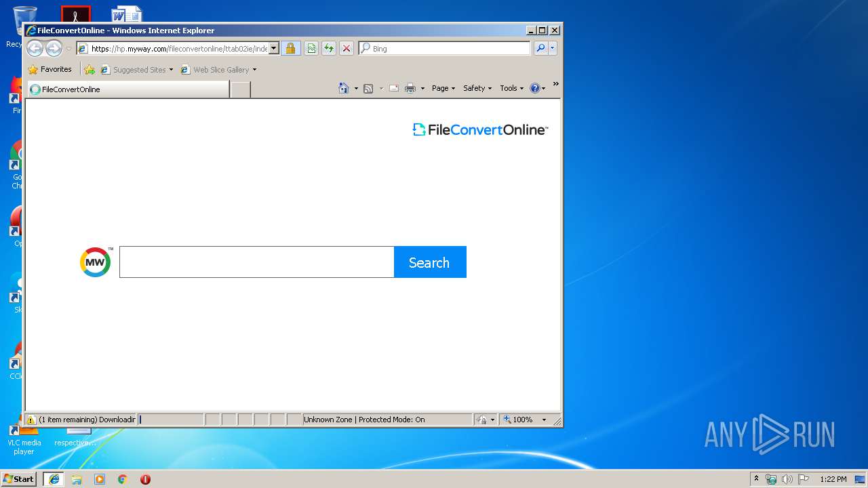
Task: Click the Back navigation arrow button
Action: tap(35, 48)
